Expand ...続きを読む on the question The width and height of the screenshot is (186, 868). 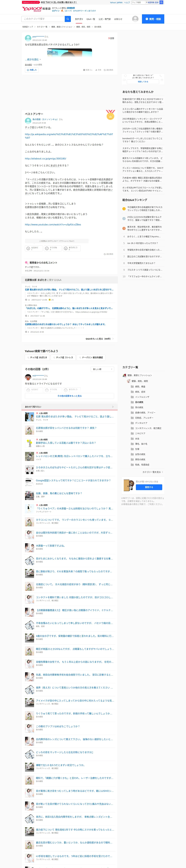pyautogui.click(x=33, y=60)
